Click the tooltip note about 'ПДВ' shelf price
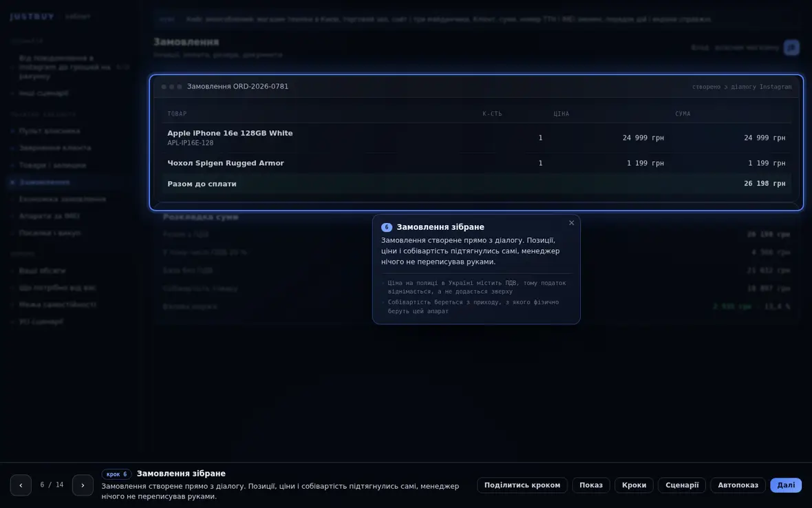This screenshot has height=508, width=812. pos(476,288)
